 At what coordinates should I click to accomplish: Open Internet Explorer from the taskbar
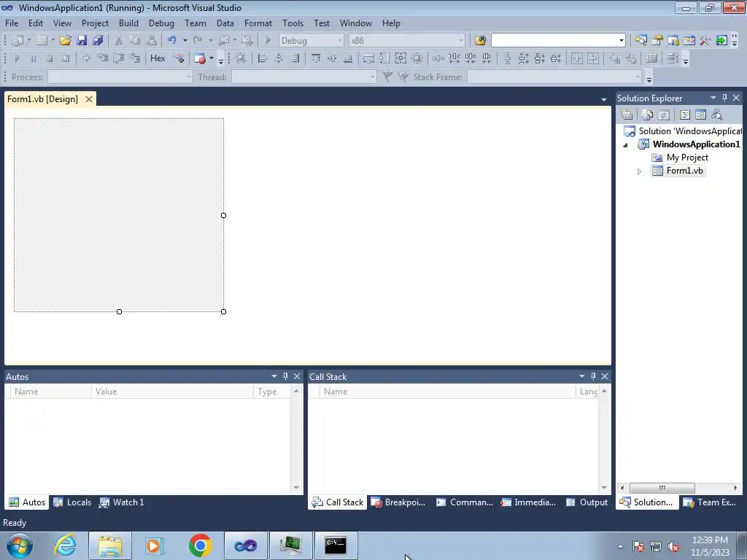coord(65,545)
